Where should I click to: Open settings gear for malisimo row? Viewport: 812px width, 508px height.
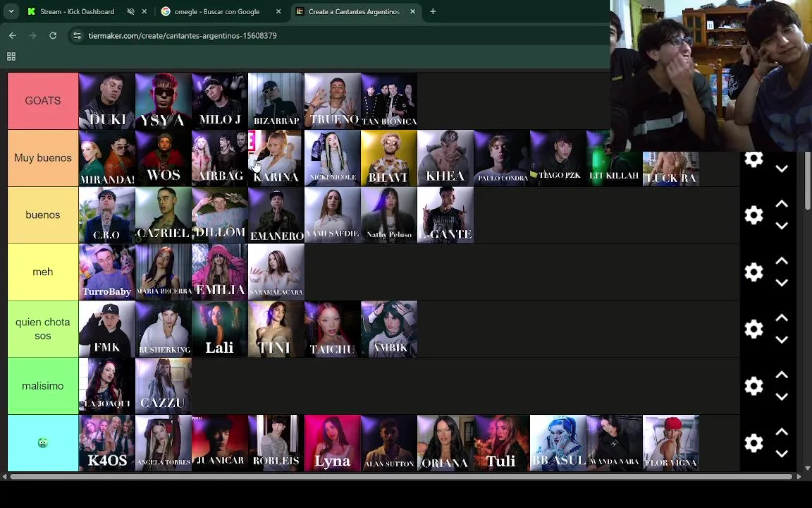coord(753,386)
